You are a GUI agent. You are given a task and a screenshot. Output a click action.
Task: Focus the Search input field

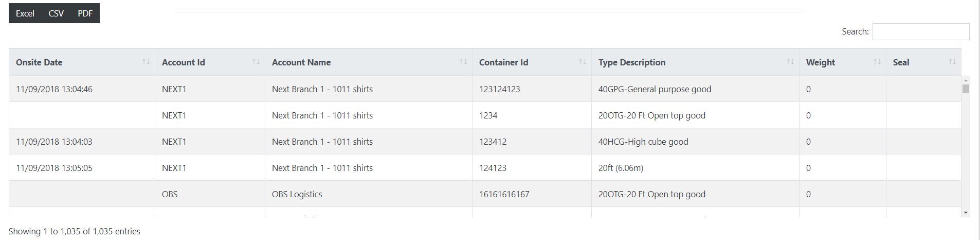(921, 31)
